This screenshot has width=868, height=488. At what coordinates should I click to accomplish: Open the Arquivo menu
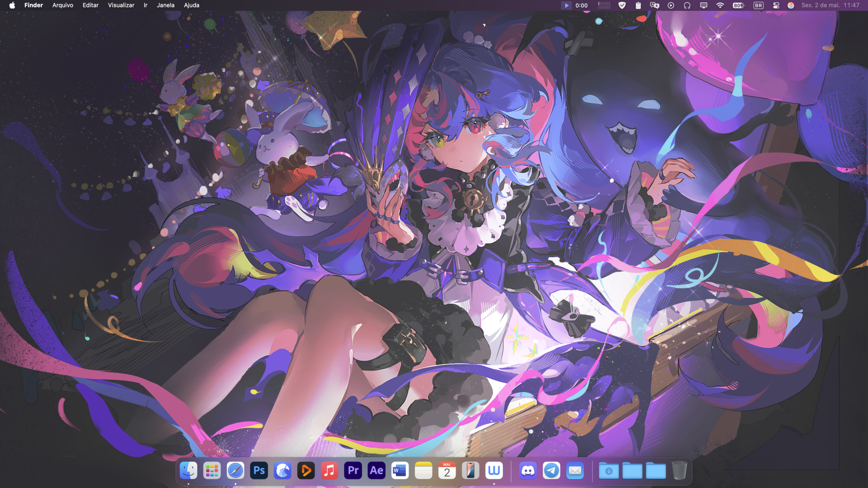[62, 5]
